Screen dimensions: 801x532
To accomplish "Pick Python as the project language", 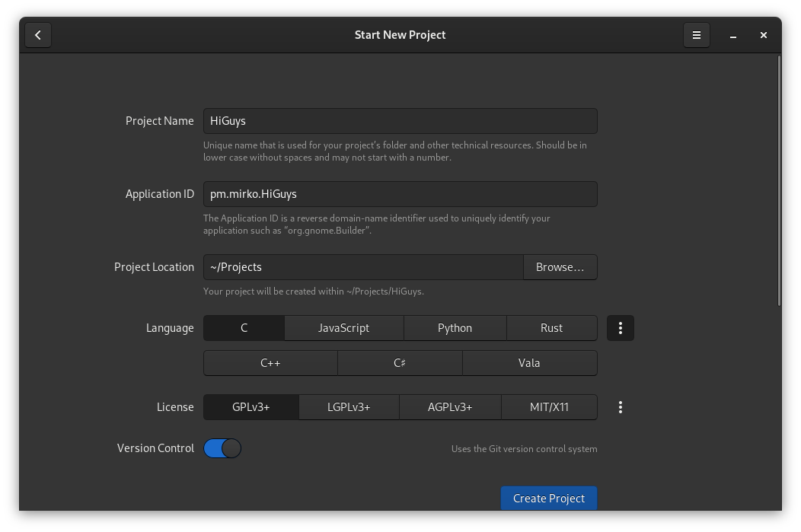I will (455, 328).
